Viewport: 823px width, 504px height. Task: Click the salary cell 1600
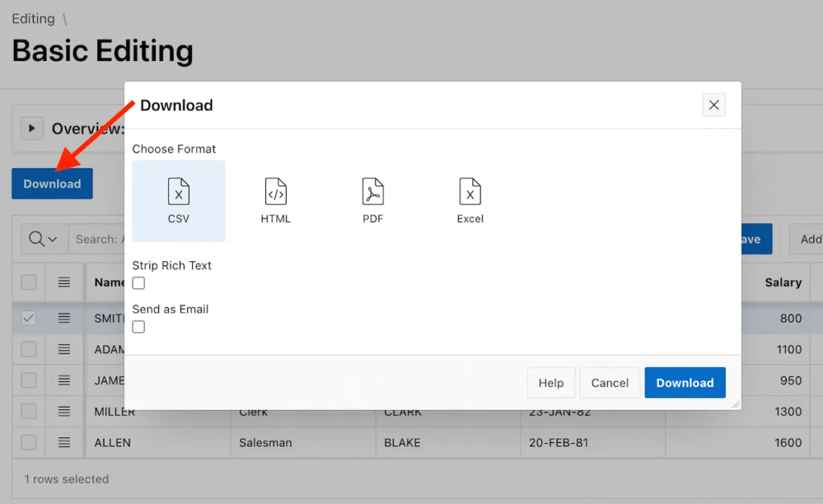[x=738, y=443]
